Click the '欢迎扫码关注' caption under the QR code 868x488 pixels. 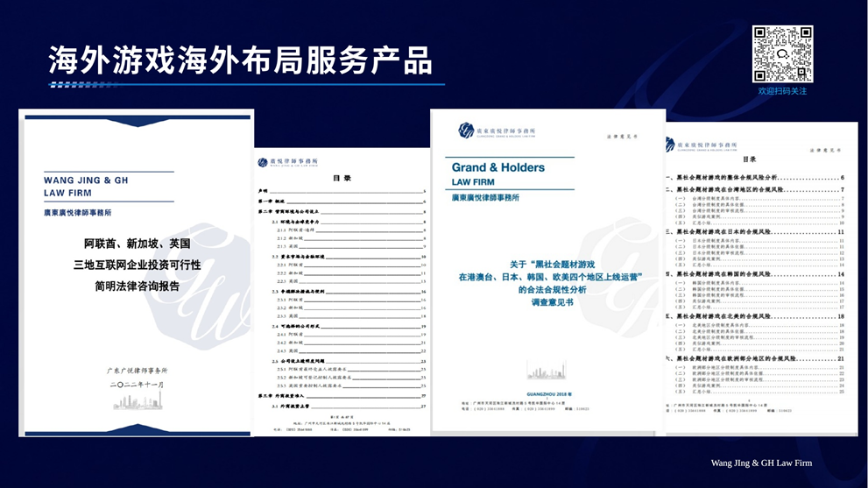(782, 91)
